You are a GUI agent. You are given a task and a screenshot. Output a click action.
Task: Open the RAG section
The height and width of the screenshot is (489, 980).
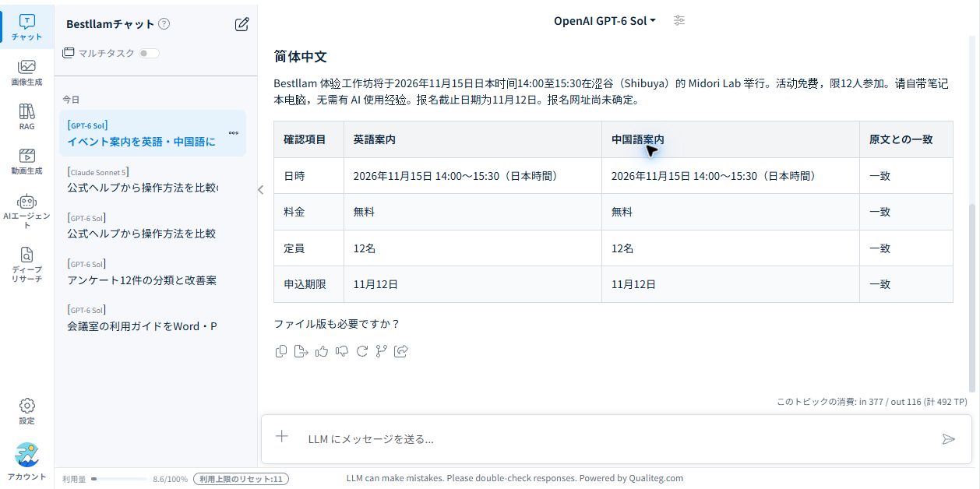coord(26,116)
